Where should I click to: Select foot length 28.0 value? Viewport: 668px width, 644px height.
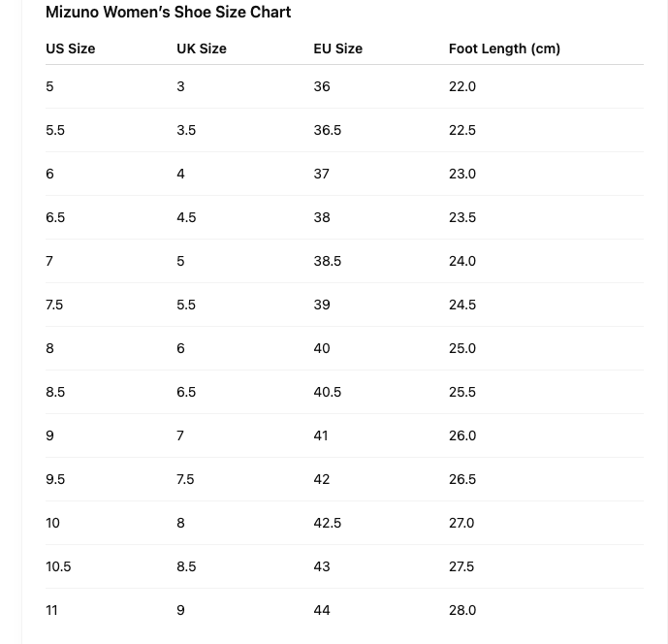[x=462, y=610]
